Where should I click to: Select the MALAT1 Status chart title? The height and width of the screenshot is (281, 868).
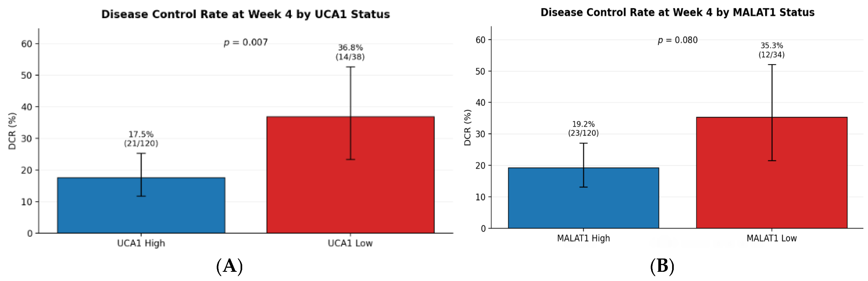tap(677, 12)
